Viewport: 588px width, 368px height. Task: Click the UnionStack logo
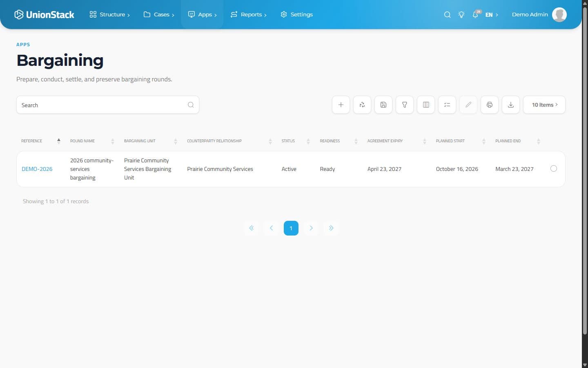click(x=44, y=15)
